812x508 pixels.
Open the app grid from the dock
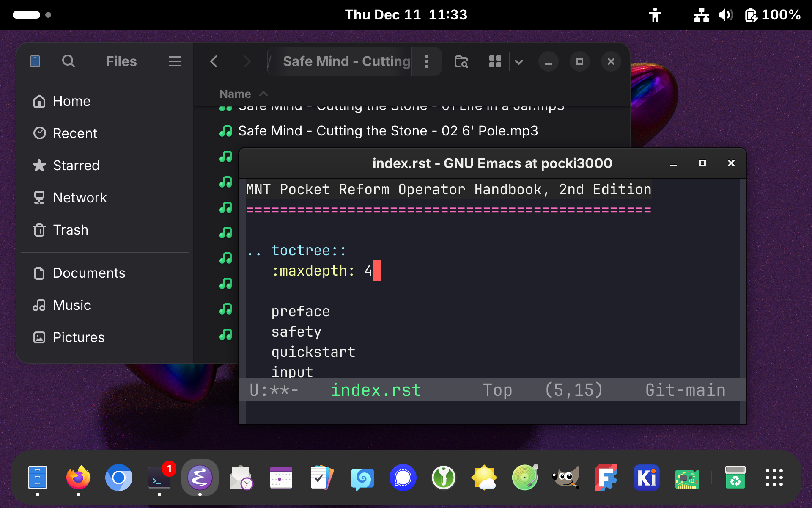click(x=774, y=478)
